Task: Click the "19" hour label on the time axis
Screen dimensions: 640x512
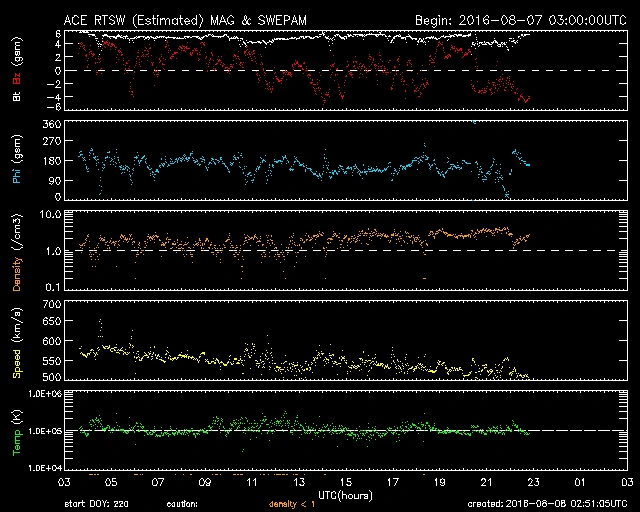Action: (x=440, y=482)
